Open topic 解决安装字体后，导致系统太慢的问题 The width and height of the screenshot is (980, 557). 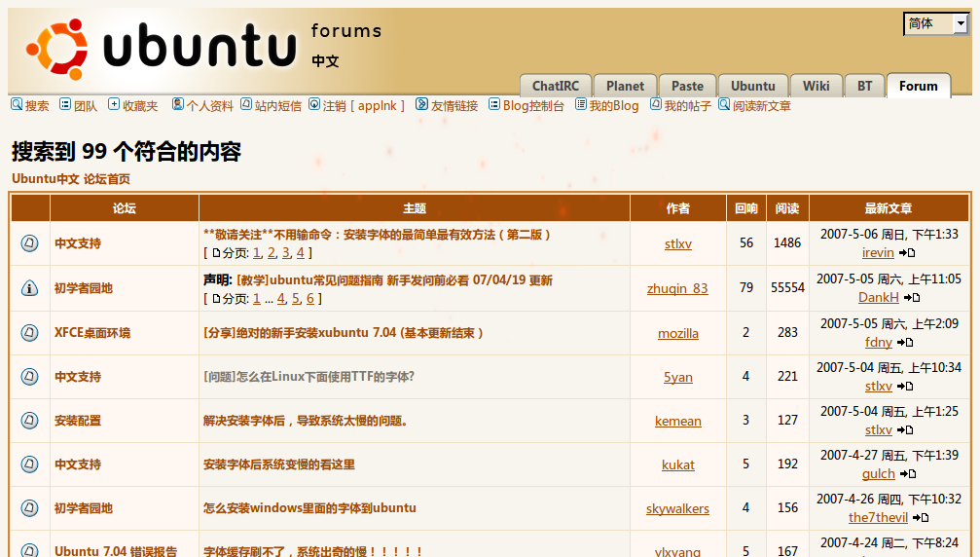tap(306, 421)
